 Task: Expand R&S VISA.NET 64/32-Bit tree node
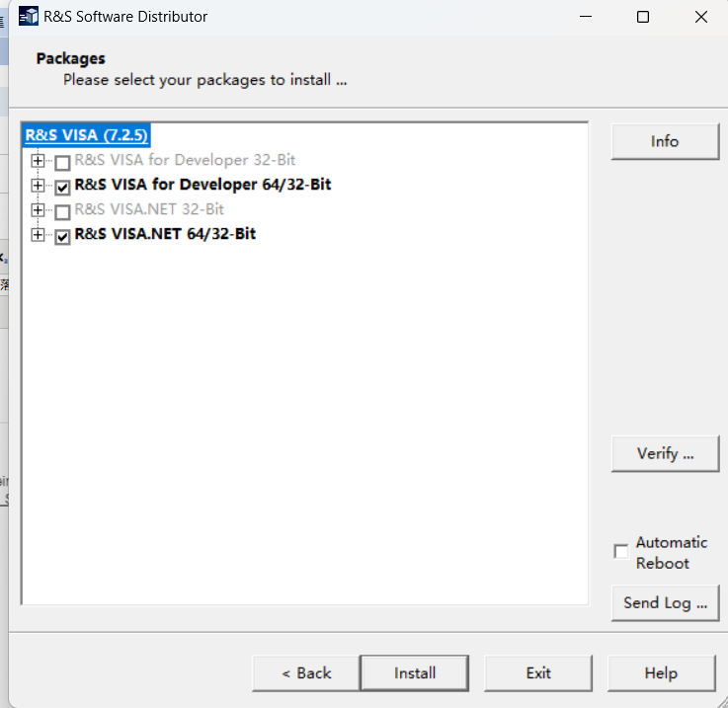[38, 234]
